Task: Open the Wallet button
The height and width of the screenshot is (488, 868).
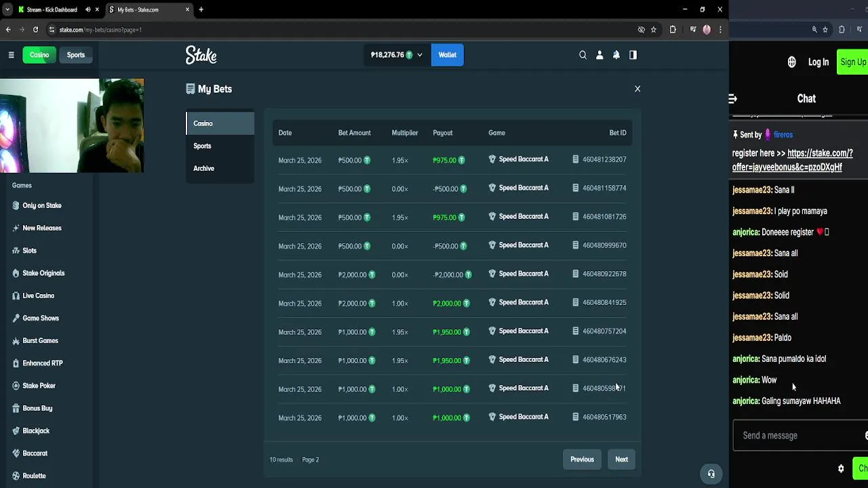Action: point(448,55)
